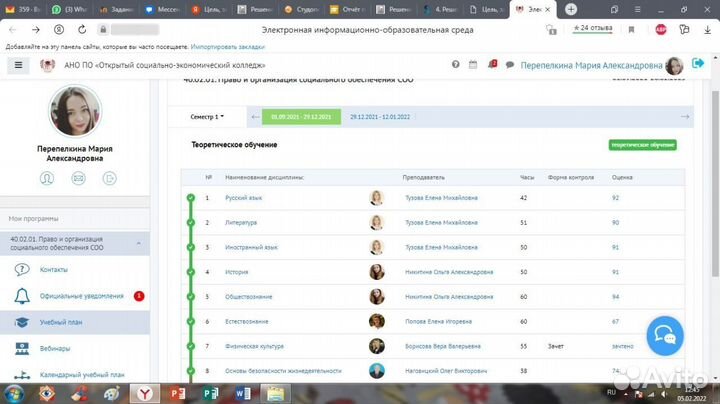Open the ABP adblock extension icon

pyautogui.click(x=661, y=30)
